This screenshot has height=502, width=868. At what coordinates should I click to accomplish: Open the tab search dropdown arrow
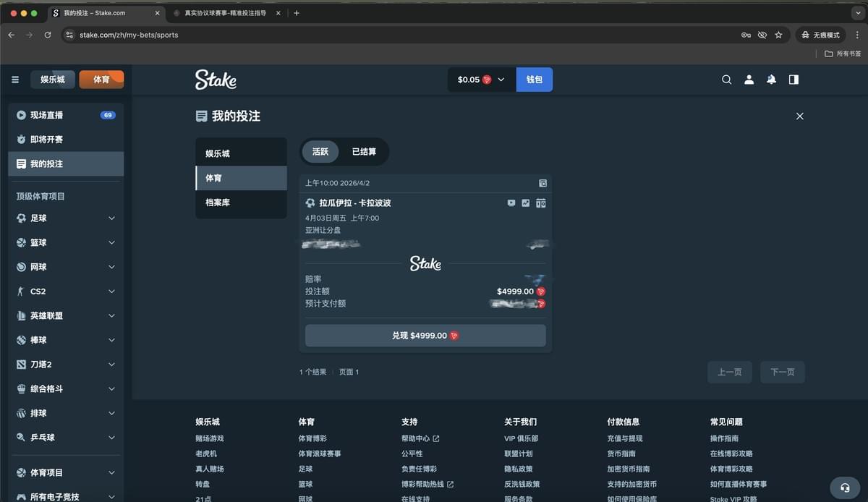858,13
